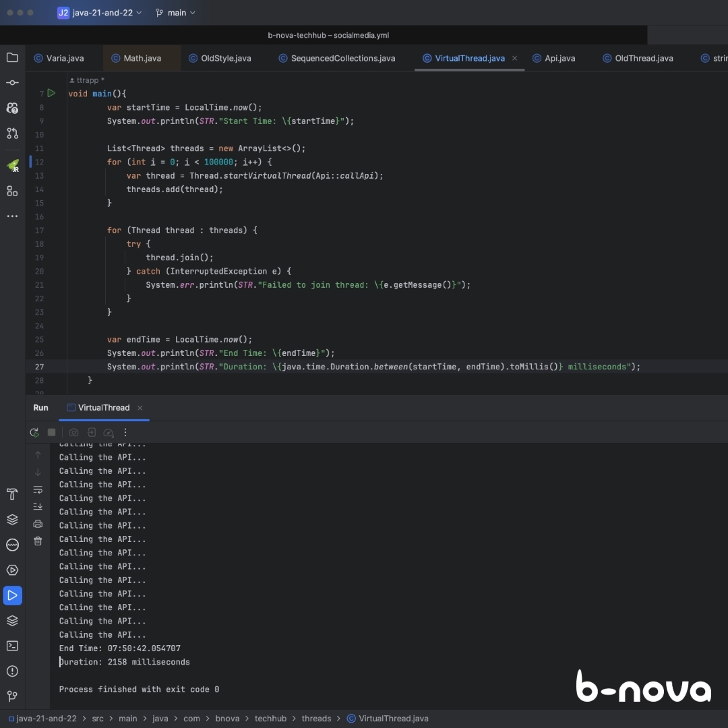
Task: Show more tool windows ellipsis
Action: pyautogui.click(x=13, y=216)
